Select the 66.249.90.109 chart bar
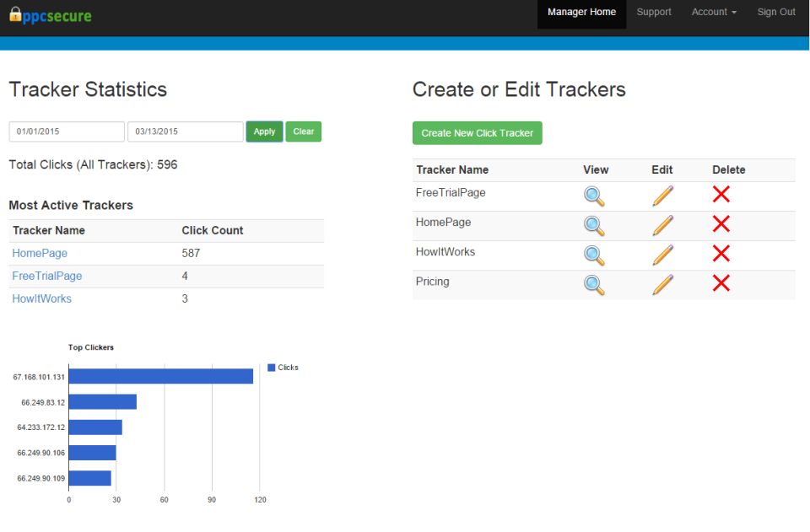Viewport: 810px width, 532px height. (x=90, y=478)
